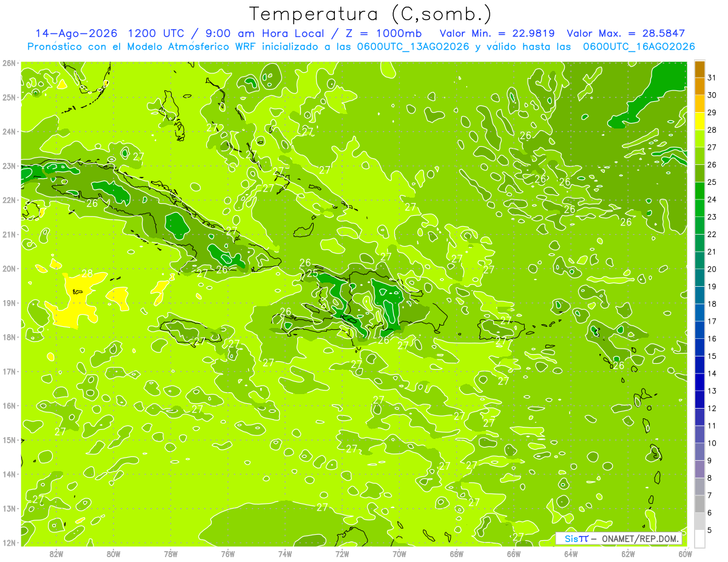Click the latitude axis label "15N"

click(x=8, y=440)
